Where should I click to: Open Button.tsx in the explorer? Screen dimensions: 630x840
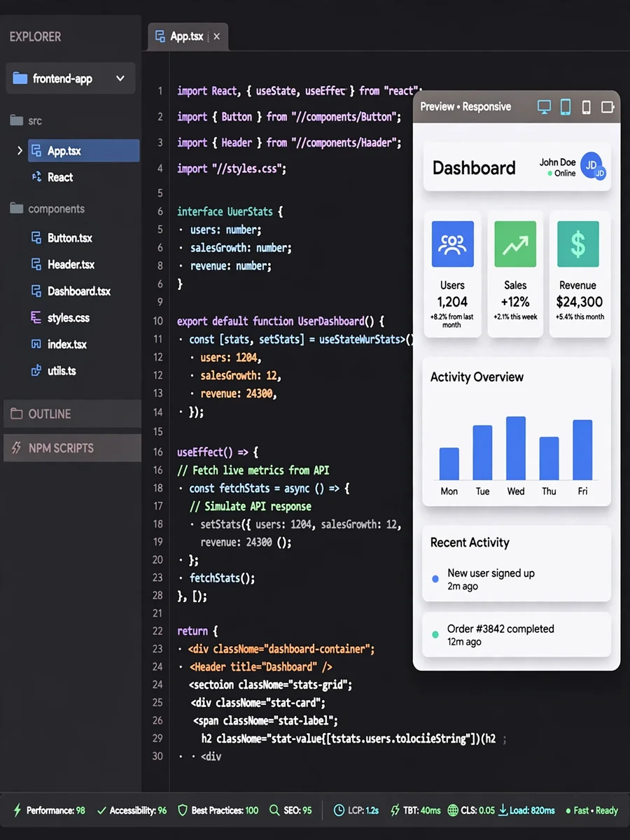pos(70,238)
